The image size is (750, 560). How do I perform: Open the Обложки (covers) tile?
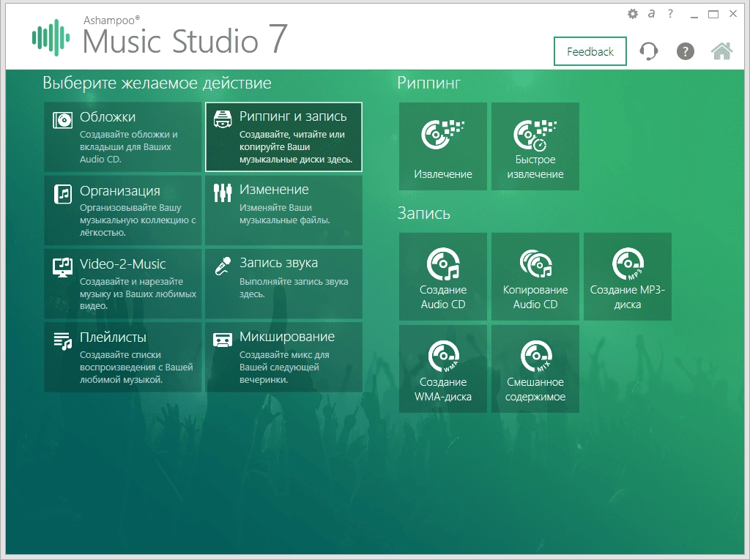pyautogui.click(x=123, y=137)
